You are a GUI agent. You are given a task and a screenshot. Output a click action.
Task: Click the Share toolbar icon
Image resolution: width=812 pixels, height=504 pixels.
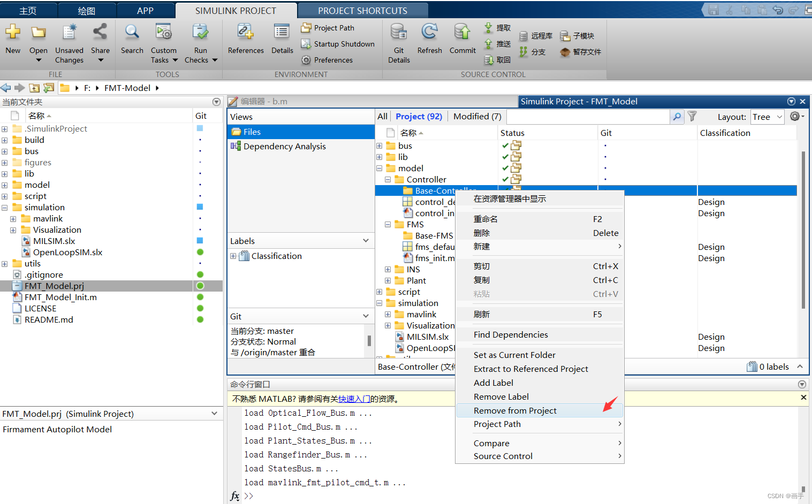pyautogui.click(x=100, y=32)
